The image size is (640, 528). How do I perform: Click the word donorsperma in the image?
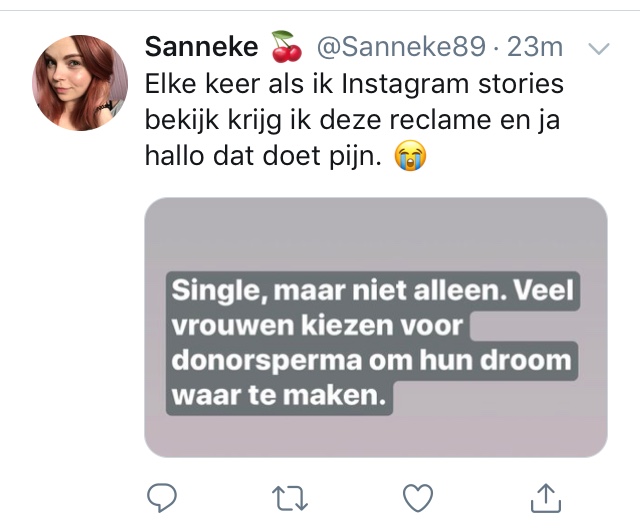point(267,361)
